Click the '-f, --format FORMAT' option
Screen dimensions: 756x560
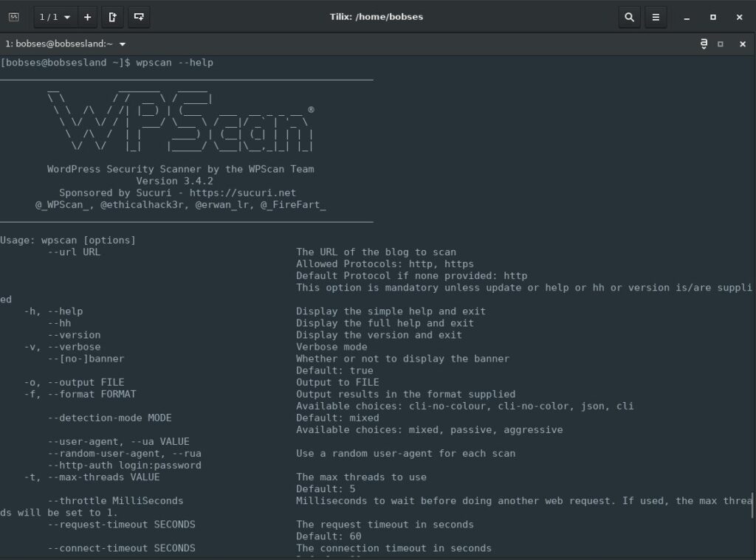[80, 394]
